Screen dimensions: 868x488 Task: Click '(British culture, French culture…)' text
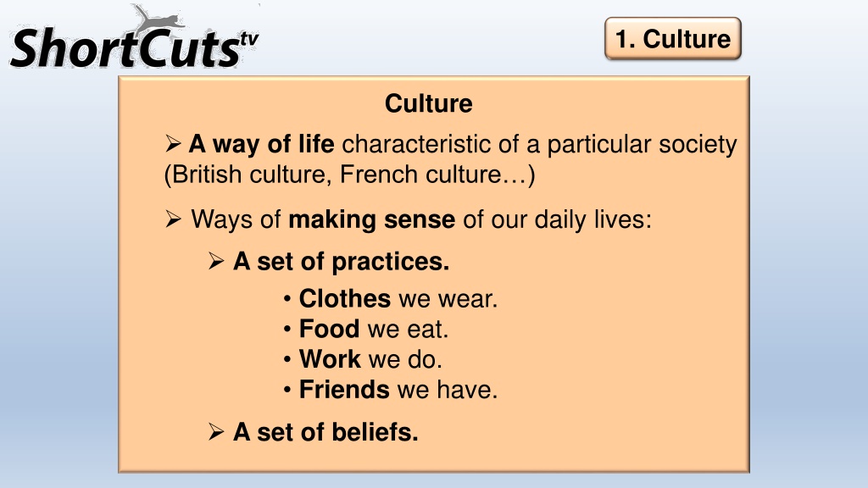point(350,175)
